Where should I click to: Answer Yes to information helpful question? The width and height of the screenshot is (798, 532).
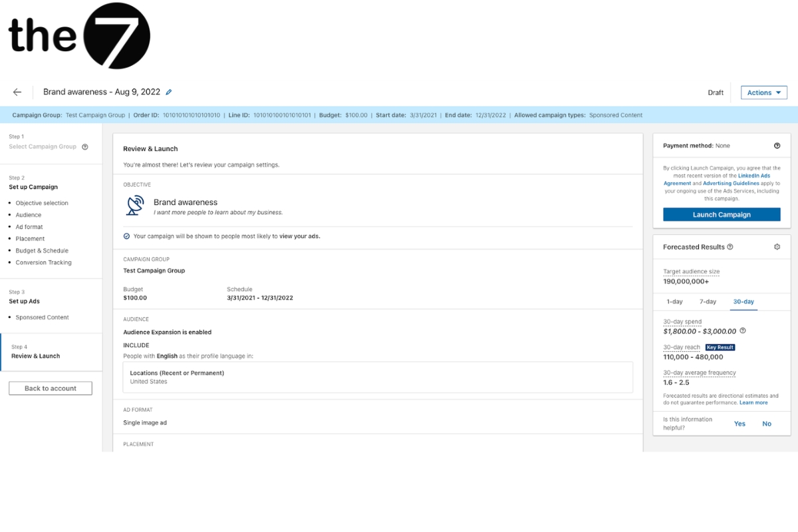[x=739, y=424]
